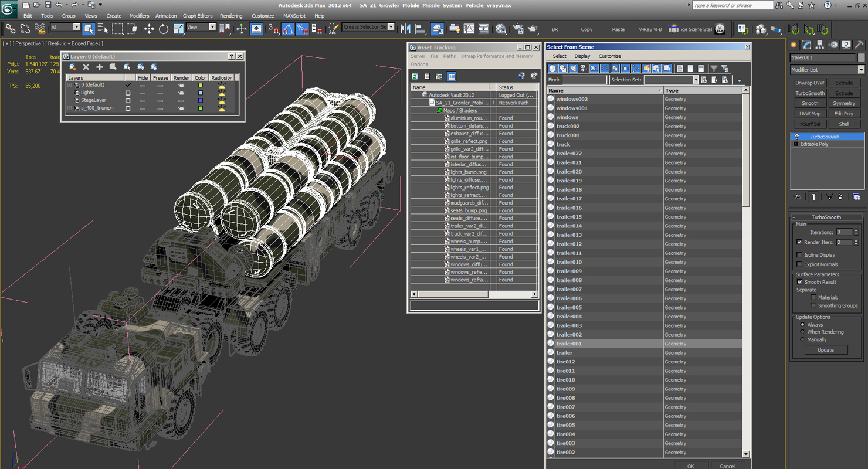Open the Material Editor icon
Image resolution: width=868 pixels, height=469 pixels.
pos(500,28)
